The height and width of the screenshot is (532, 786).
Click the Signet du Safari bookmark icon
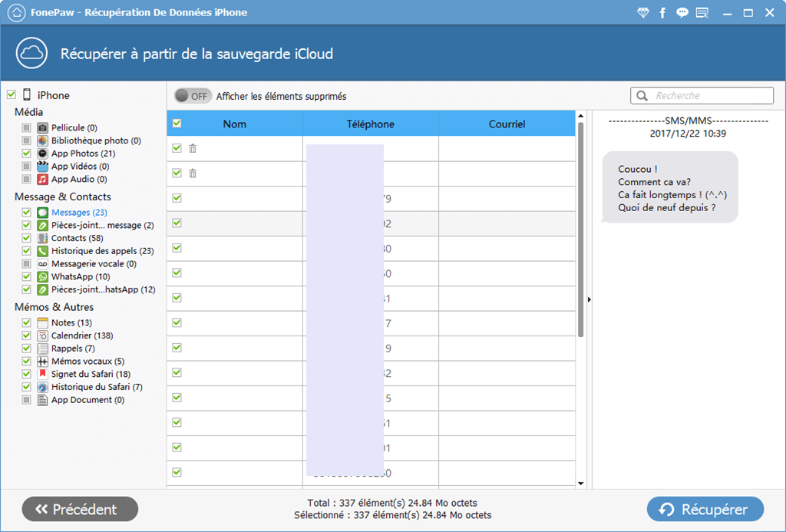[x=43, y=374]
